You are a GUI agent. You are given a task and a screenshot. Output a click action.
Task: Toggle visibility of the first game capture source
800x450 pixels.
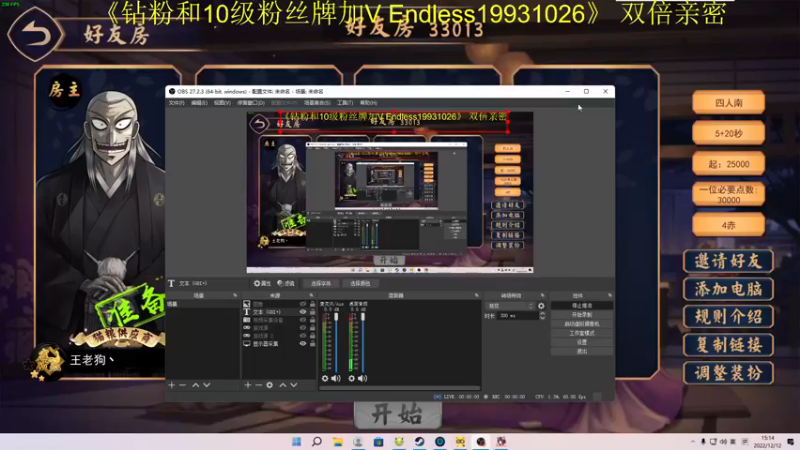click(x=303, y=328)
